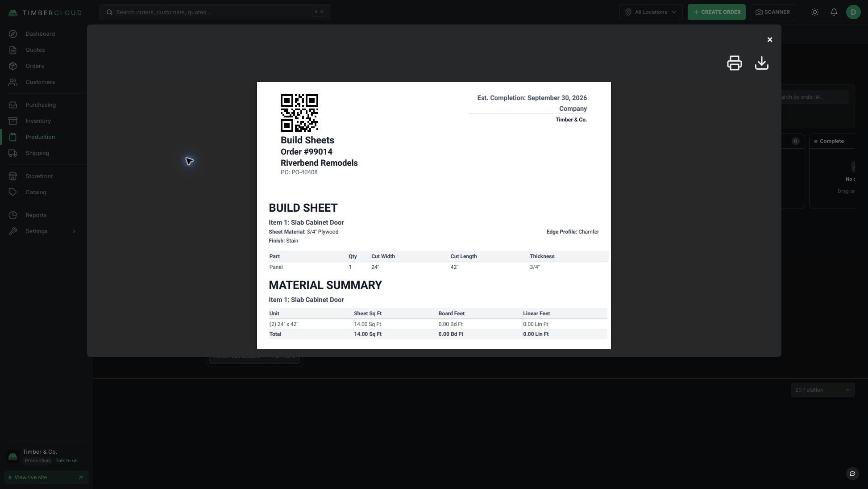Screen dimensions: 868x489
Task: Expand the Settings submenu chevron
Action: (74, 231)
